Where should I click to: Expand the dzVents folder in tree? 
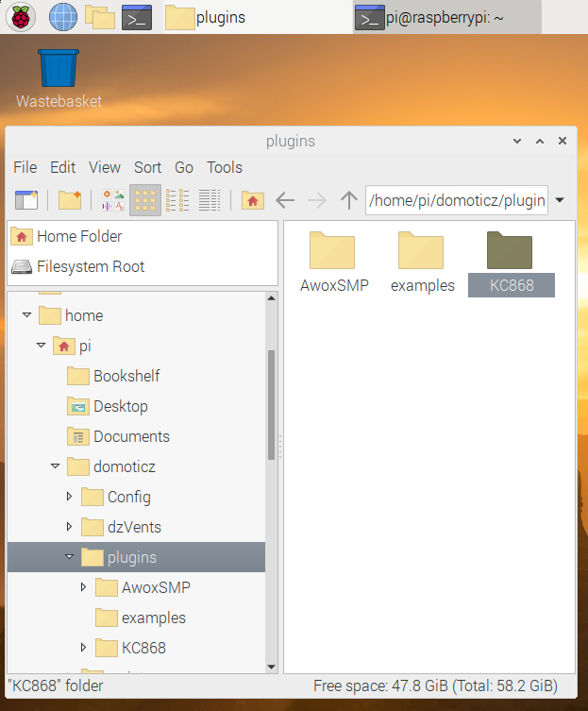69,527
